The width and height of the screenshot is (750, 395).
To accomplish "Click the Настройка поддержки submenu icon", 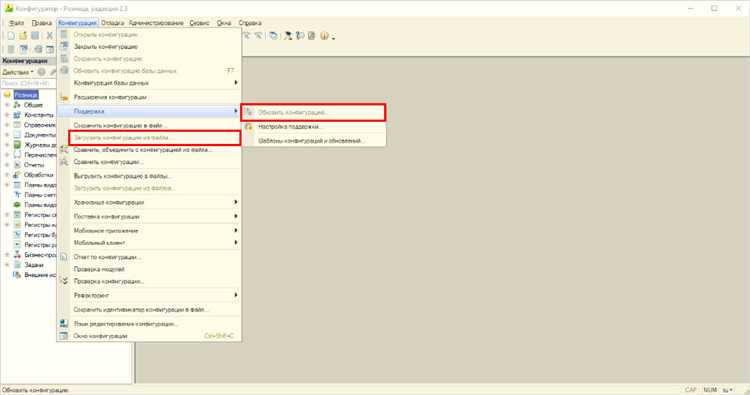I will [249, 127].
